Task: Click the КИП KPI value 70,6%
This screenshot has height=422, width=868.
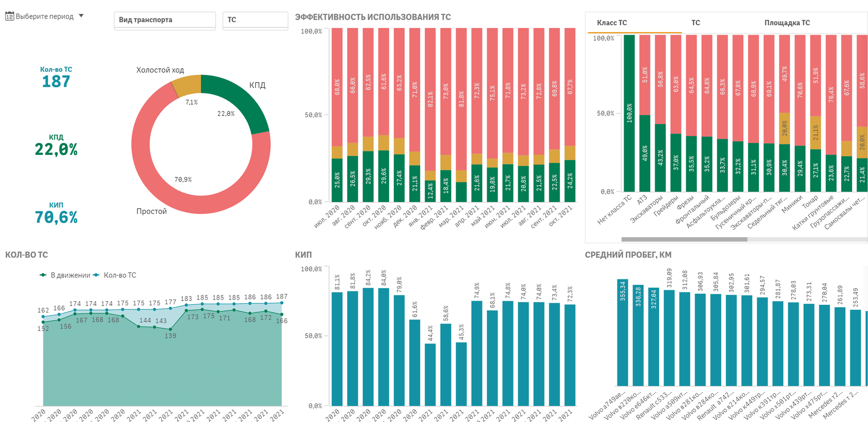Action: (x=56, y=217)
